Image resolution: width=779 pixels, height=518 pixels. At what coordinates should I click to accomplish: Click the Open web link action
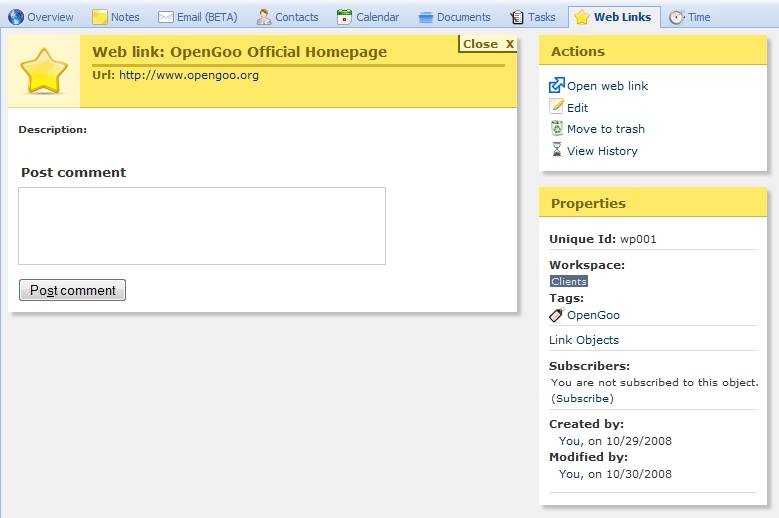click(x=607, y=86)
